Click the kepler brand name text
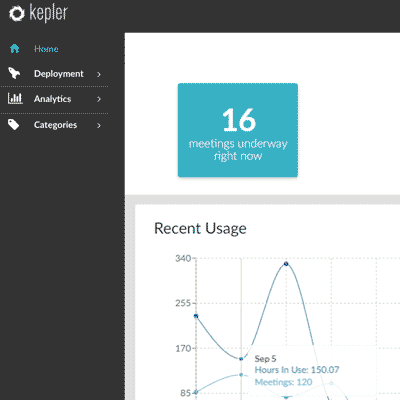The width and height of the screenshot is (400, 400). pos(49,13)
